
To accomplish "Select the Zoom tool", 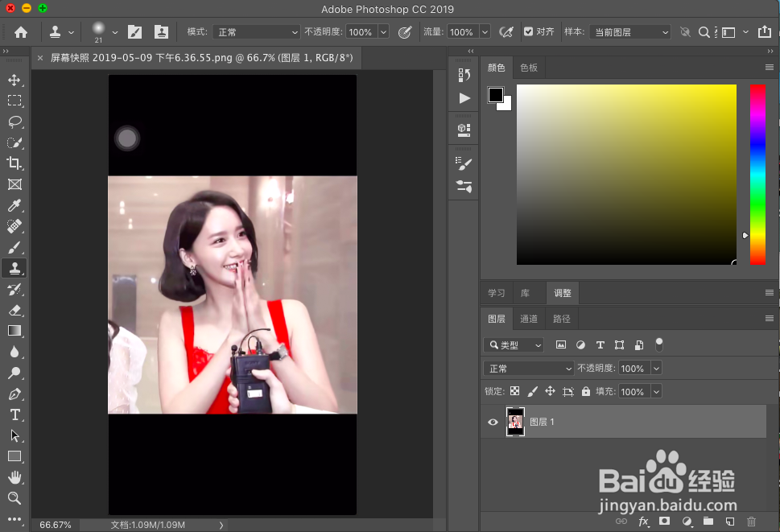I will (x=14, y=498).
